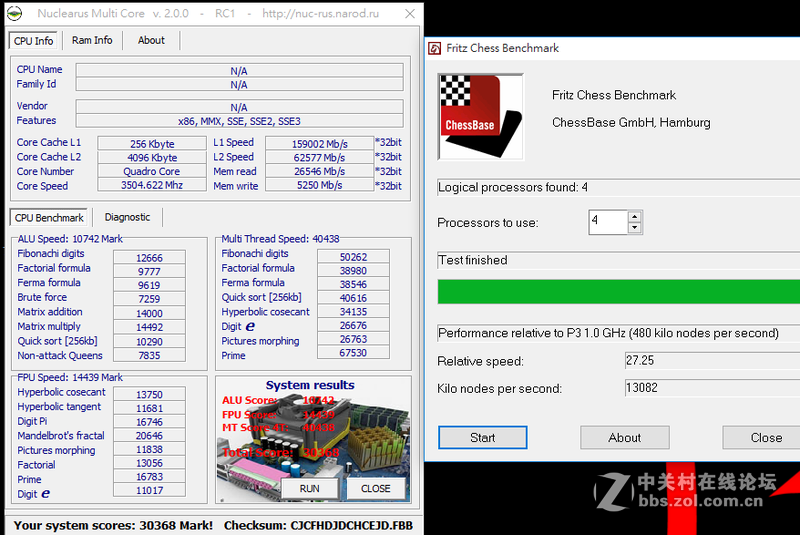Click Mem read value 26546 Mb/s
800x535 pixels.
[319, 171]
